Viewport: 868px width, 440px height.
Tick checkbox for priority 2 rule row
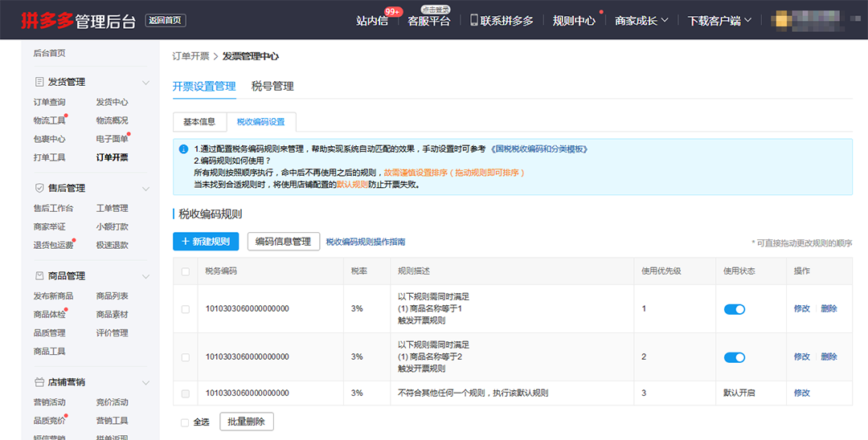point(186,357)
